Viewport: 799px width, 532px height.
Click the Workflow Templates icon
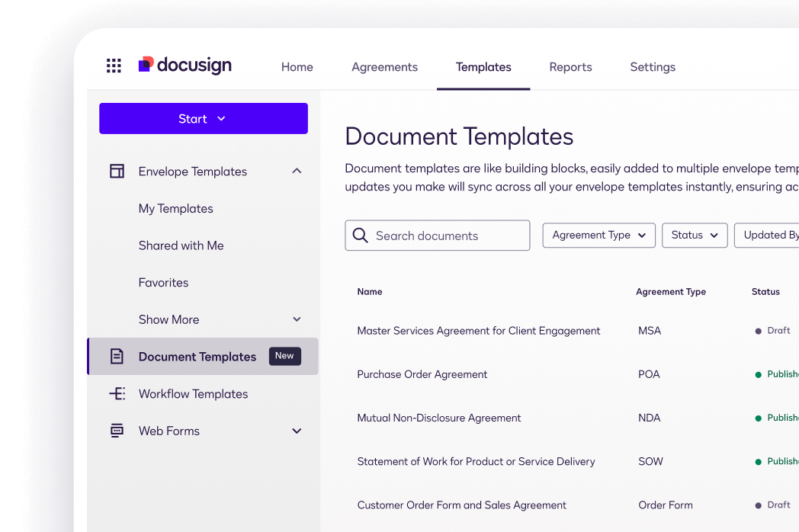coord(117,394)
